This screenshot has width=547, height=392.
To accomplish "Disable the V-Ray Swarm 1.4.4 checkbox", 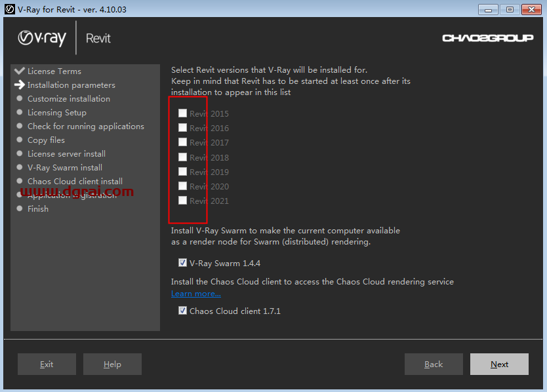I will (182, 263).
